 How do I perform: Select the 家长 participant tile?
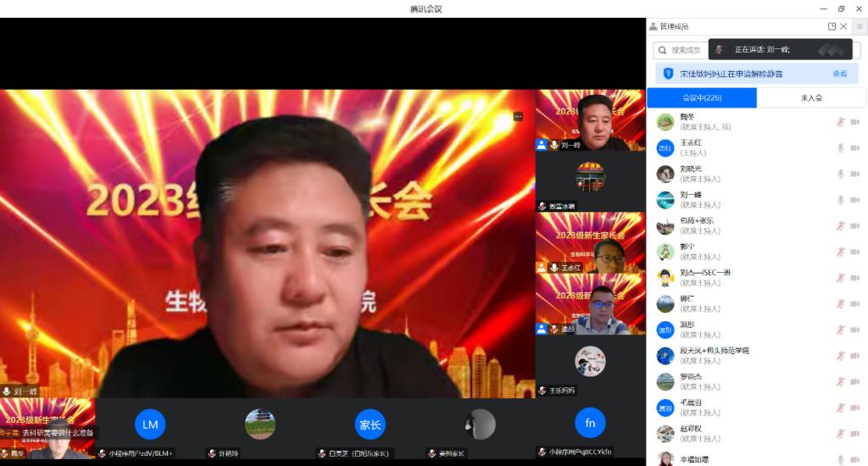370,429
